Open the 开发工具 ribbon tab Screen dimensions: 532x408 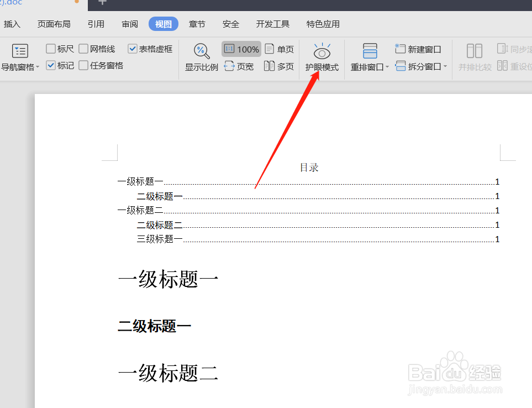(x=272, y=24)
